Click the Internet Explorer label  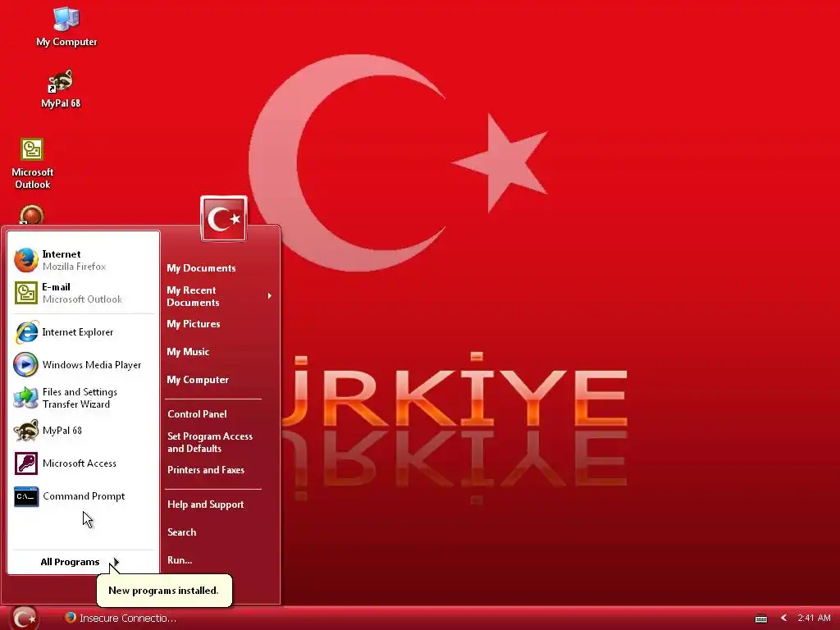[78, 332]
